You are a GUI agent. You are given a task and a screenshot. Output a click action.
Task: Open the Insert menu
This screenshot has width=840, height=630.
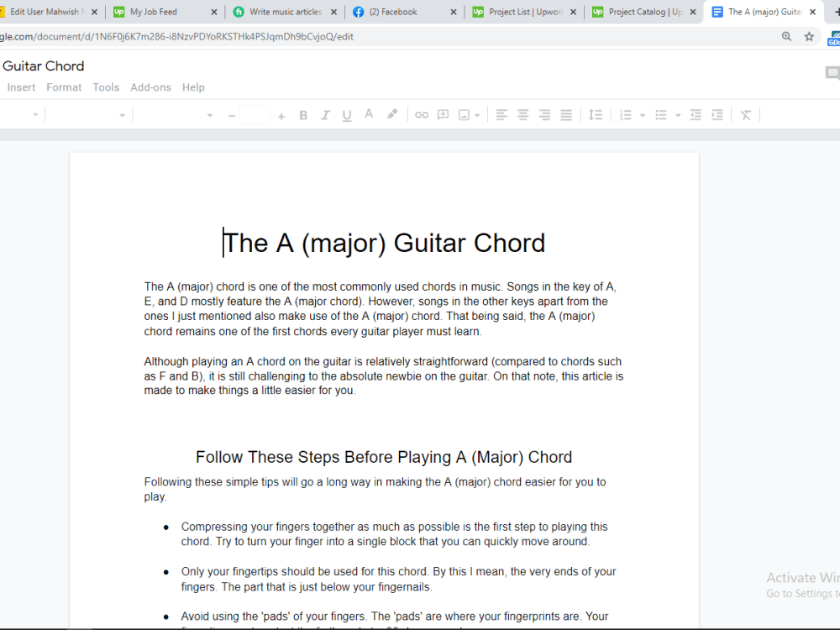(21, 87)
